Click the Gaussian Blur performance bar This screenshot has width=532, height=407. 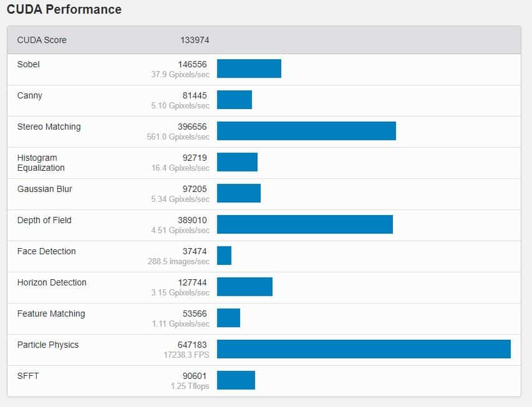point(239,193)
